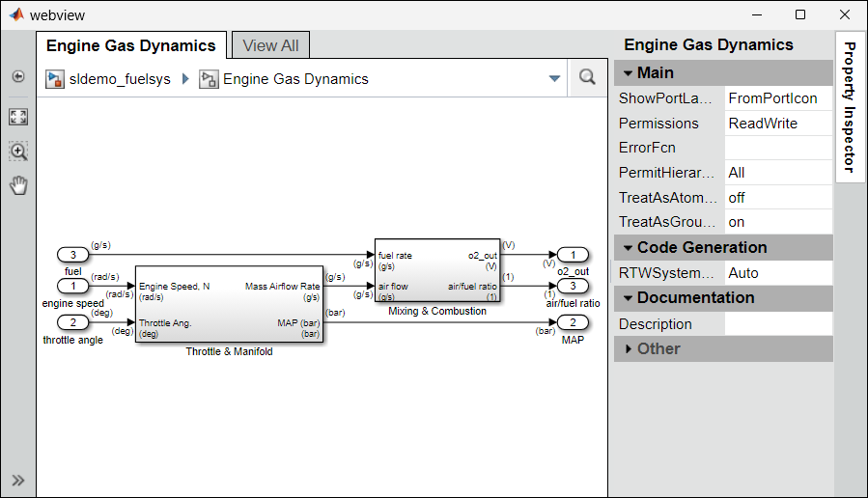Viewport: 868px width, 498px height.
Task: Open the breadcrumb path dropdown arrow
Action: [554, 79]
